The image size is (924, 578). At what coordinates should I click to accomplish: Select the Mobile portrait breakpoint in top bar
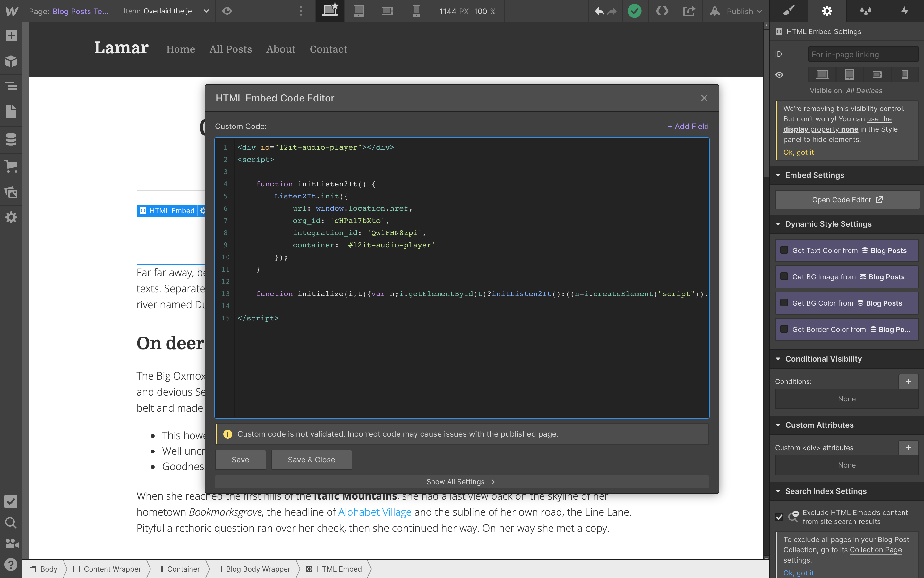pos(416,11)
